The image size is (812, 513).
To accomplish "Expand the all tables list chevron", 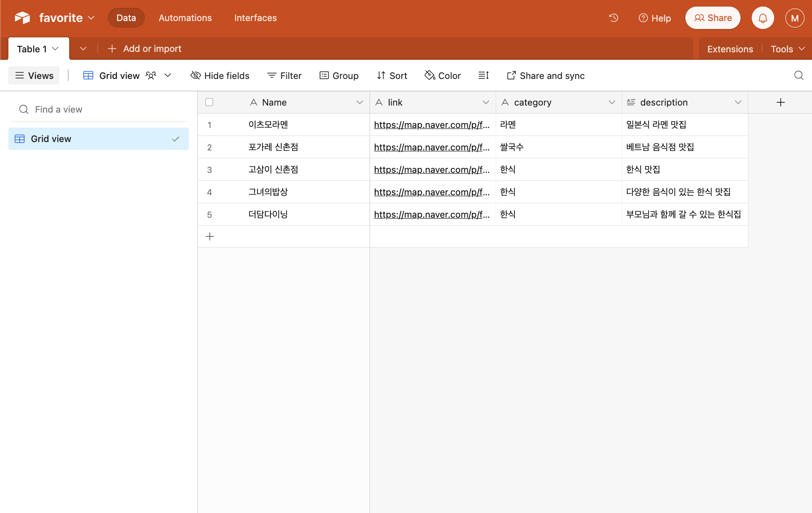I will pyautogui.click(x=83, y=49).
